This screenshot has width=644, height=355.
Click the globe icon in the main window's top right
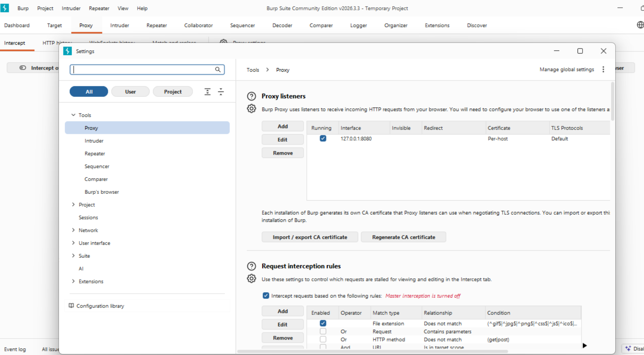[640, 25]
